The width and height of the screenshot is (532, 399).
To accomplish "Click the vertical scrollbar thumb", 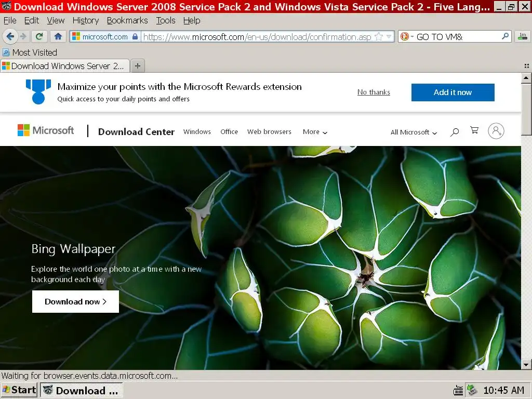I will click(526, 110).
